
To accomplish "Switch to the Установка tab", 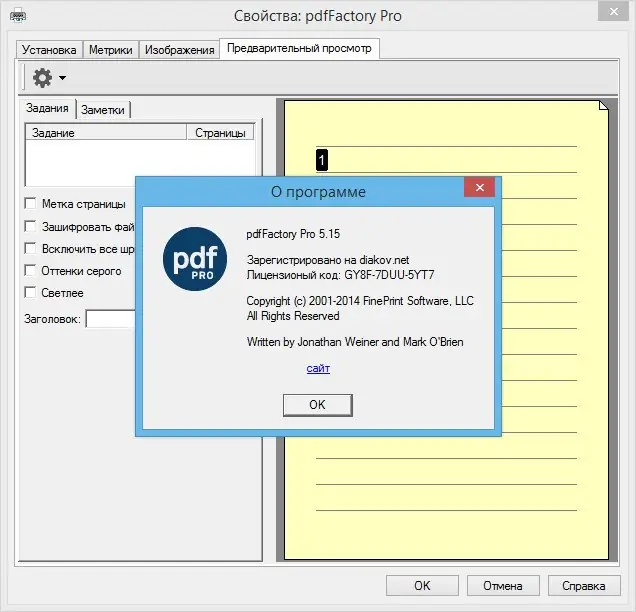I will pyautogui.click(x=49, y=49).
